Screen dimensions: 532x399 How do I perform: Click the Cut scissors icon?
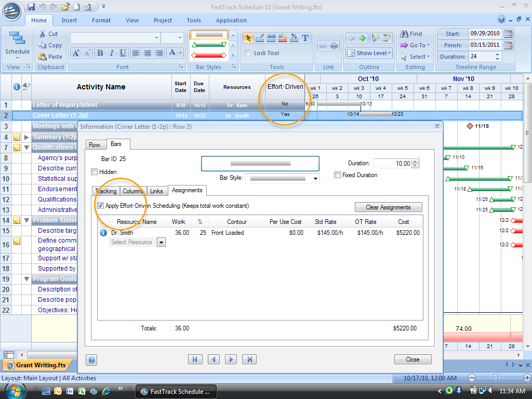pyautogui.click(x=43, y=34)
